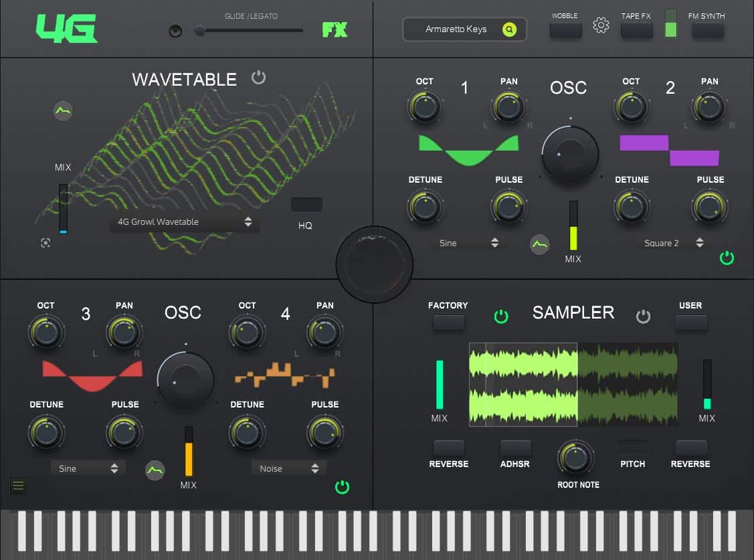Click the randomize icon below the wavetable MIX slider
The image size is (754, 560).
45,243
